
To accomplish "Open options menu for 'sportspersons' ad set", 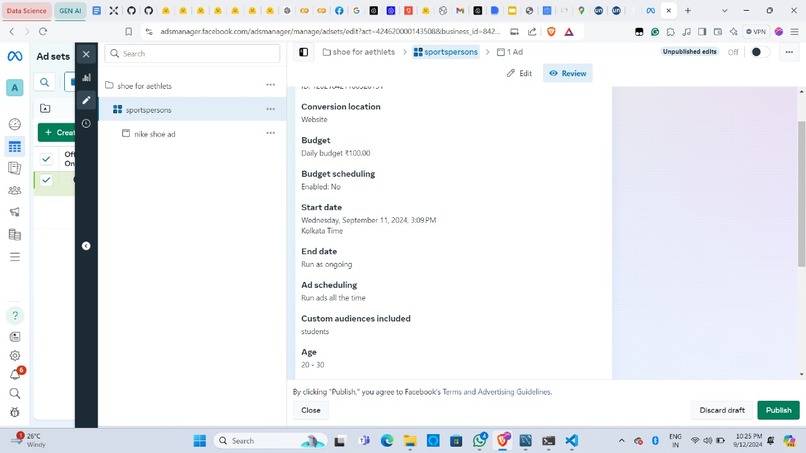I will (x=270, y=109).
